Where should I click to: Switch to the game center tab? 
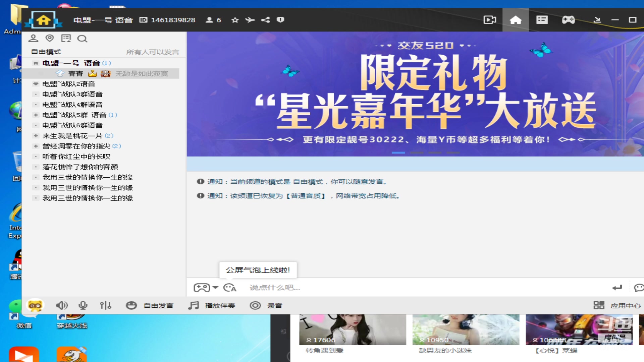(568, 20)
